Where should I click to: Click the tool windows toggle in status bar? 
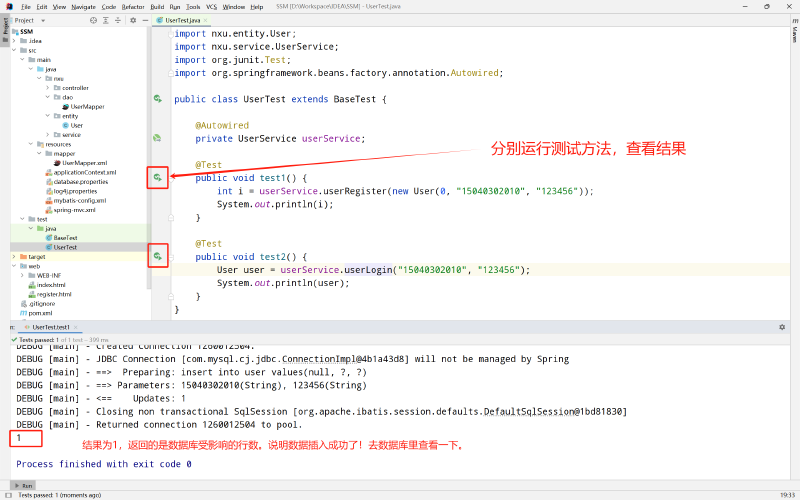pyautogui.click(x=8, y=495)
